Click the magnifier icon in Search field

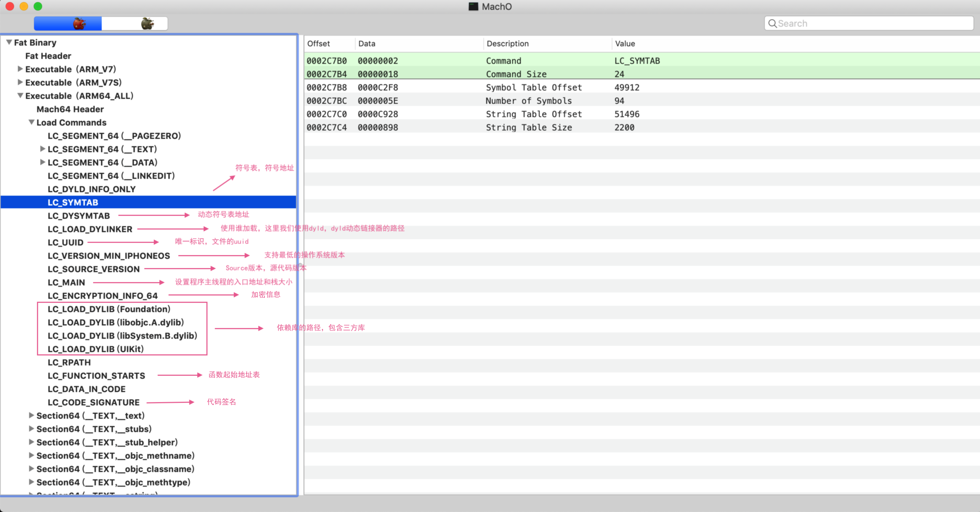(772, 23)
